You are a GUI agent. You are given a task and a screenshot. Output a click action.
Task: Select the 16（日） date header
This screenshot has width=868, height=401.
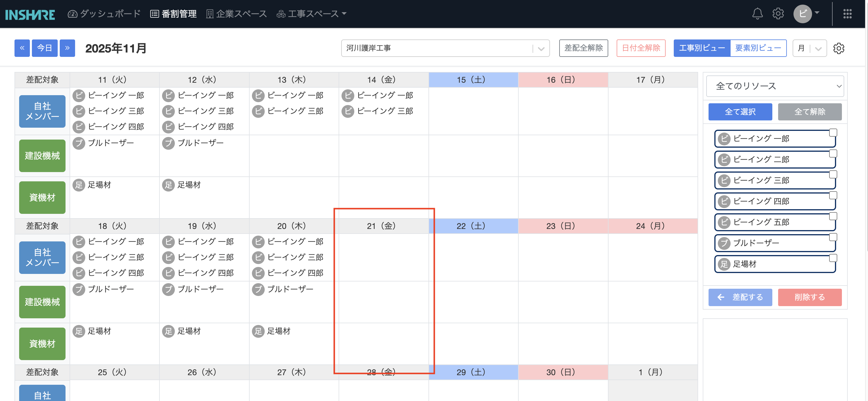coord(563,80)
